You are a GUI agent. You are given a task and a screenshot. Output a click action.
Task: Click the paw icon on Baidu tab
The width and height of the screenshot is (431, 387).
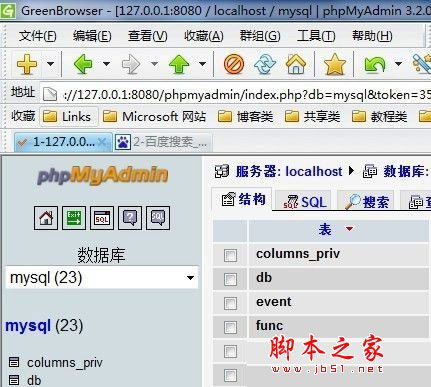click(123, 142)
